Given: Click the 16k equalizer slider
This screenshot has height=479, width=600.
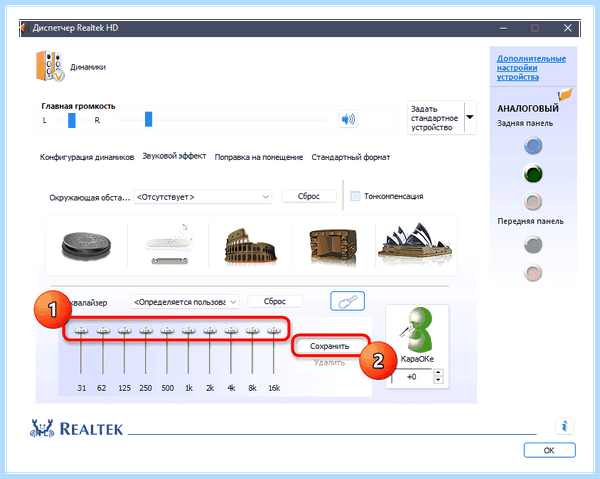Looking at the screenshot, I should 274,331.
